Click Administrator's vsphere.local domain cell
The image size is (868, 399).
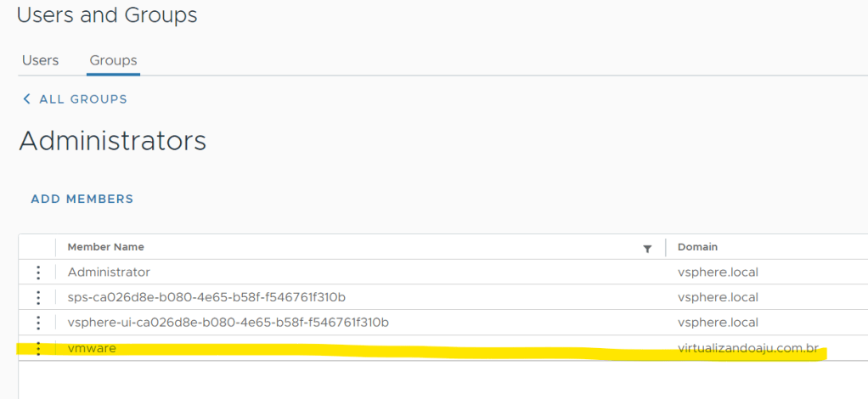click(718, 273)
